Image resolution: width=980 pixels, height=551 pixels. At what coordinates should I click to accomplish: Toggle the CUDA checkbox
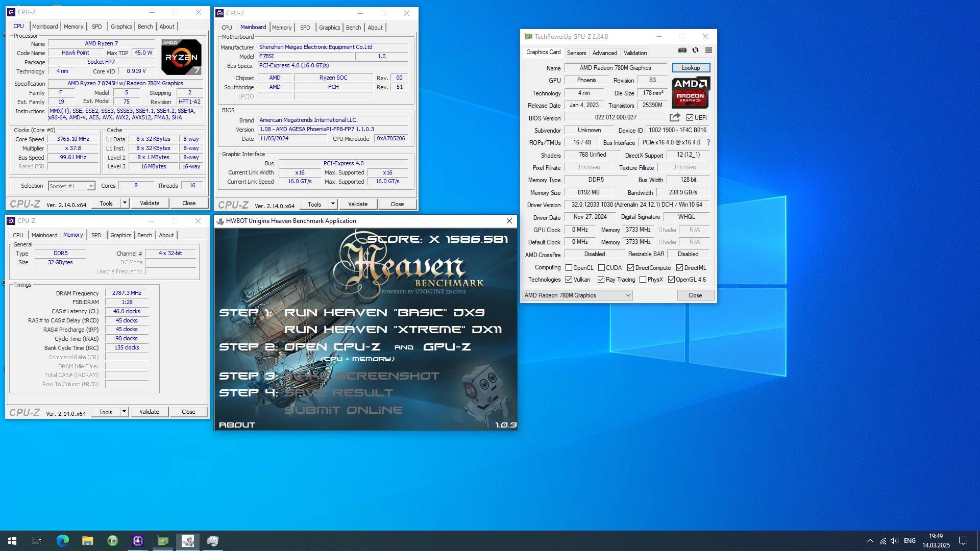pyautogui.click(x=601, y=268)
